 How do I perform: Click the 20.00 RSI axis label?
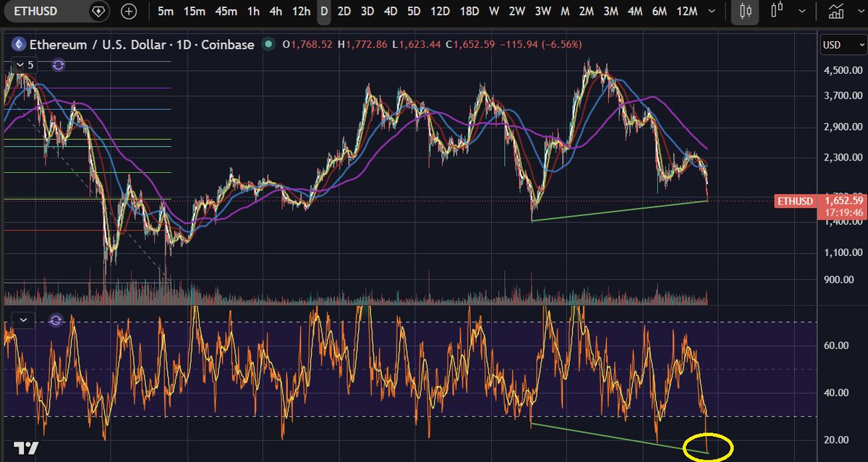tap(835, 440)
